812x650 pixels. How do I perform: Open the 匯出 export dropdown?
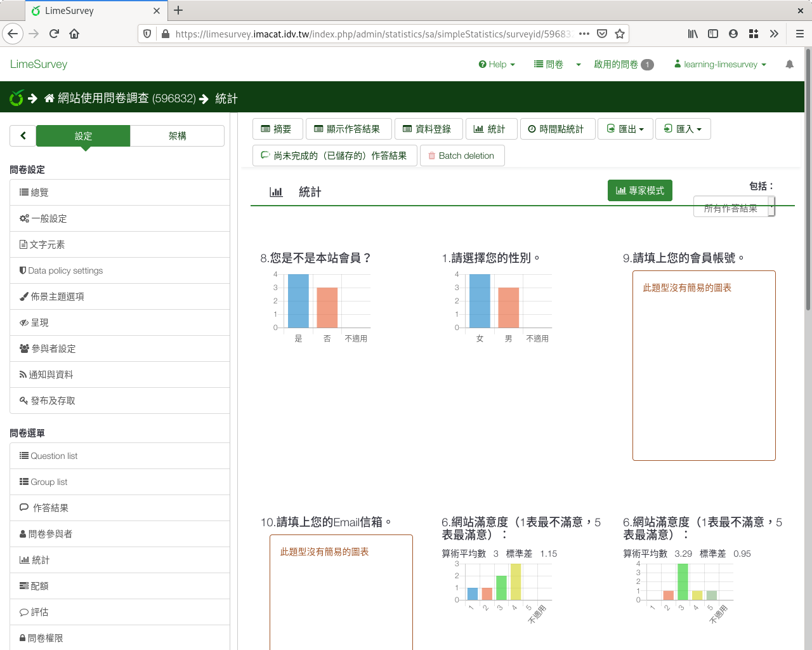[x=625, y=129]
